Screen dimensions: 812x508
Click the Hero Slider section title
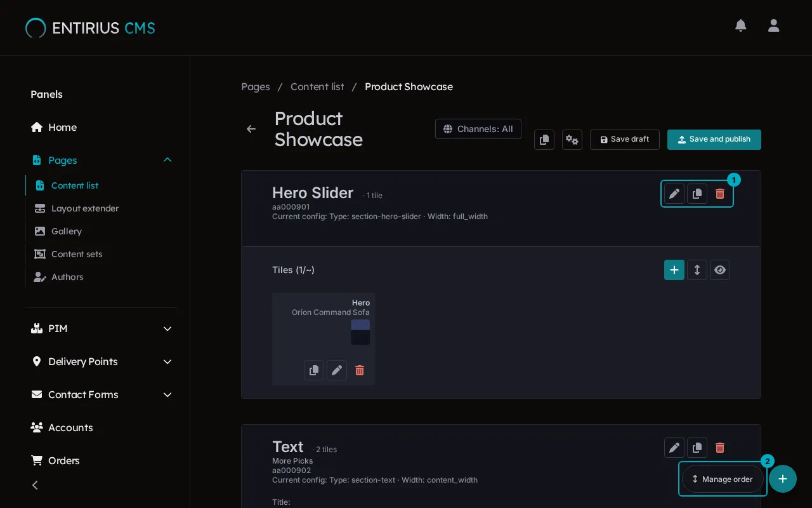[313, 192]
